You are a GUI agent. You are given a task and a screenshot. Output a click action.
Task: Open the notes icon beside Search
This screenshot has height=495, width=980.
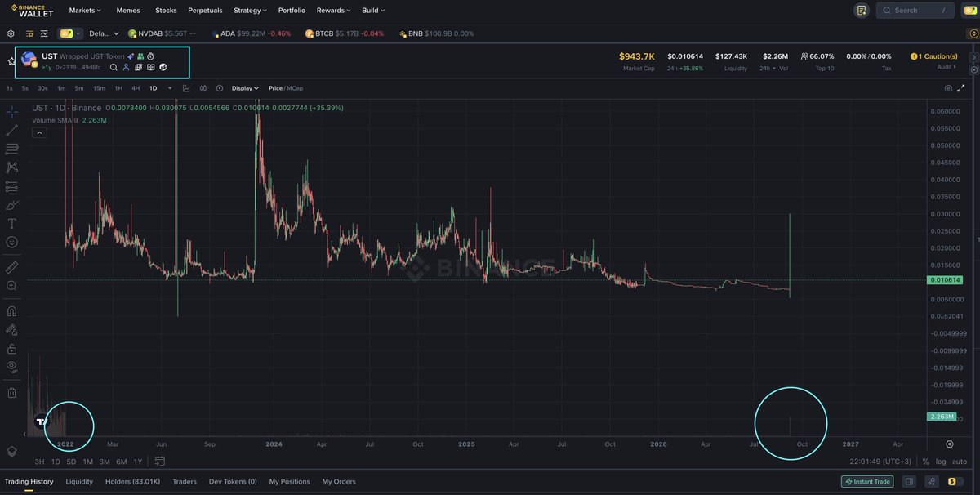(x=862, y=11)
